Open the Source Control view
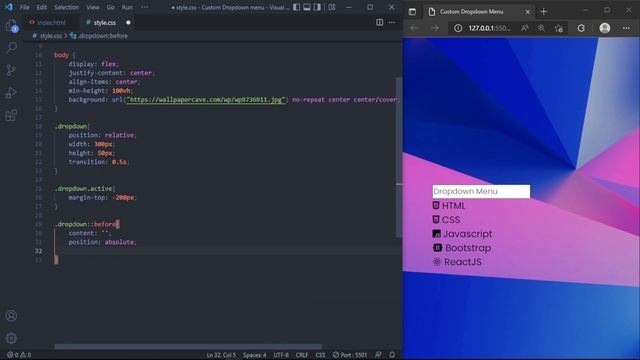Viewport: 640px width, 360px height. [11, 70]
